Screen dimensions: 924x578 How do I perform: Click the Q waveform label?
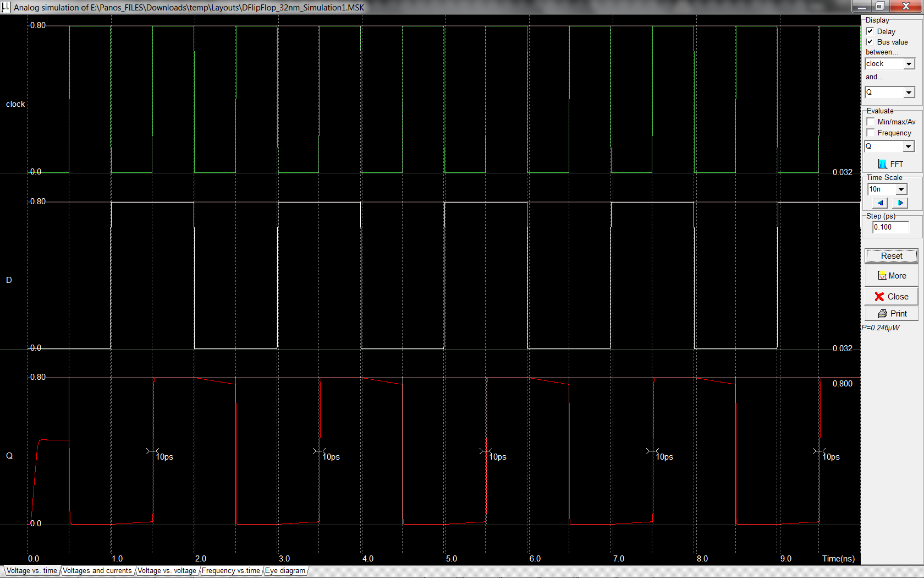(x=9, y=456)
